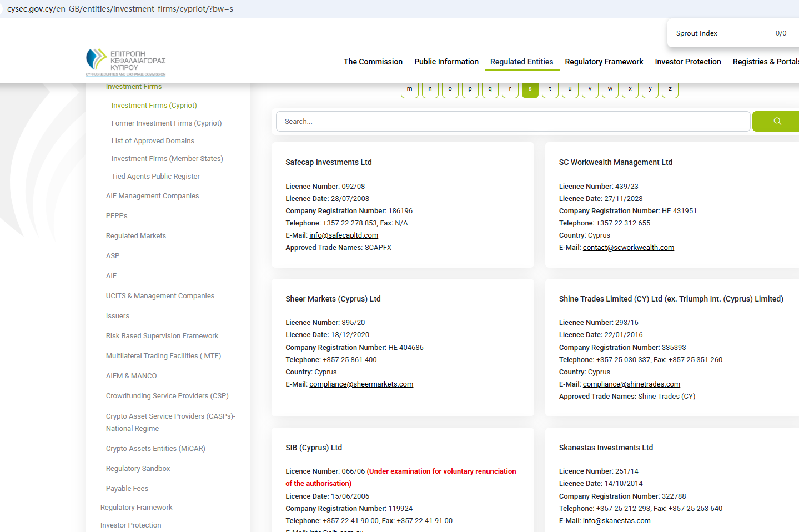Click the CySEC logo in header
The image size is (799, 532).
[126, 62]
